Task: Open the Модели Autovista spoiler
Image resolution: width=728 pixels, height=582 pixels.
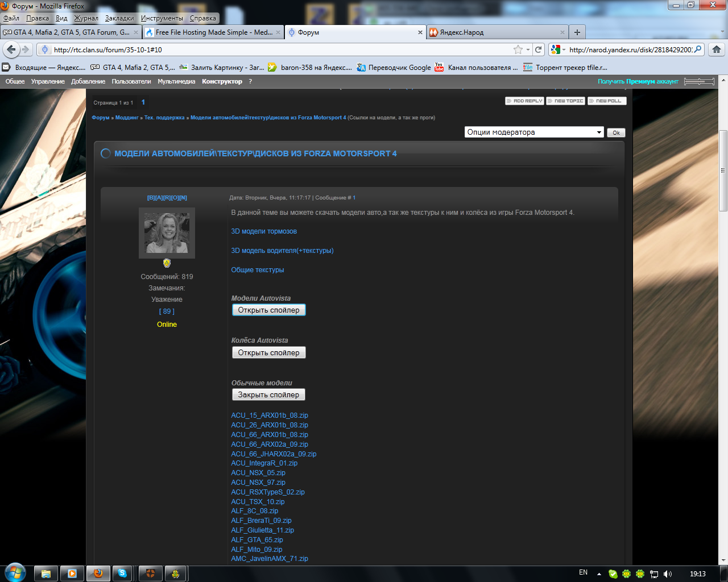Action: click(269, 310)
